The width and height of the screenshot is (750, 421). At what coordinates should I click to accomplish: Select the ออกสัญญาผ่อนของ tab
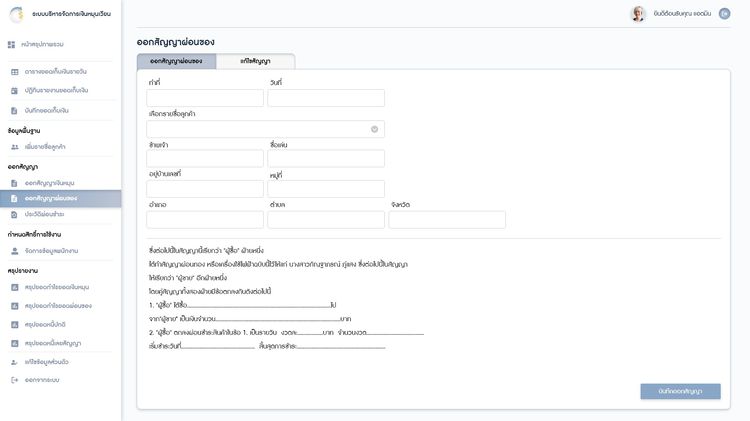pyautogui.click(x=176, y=61)
